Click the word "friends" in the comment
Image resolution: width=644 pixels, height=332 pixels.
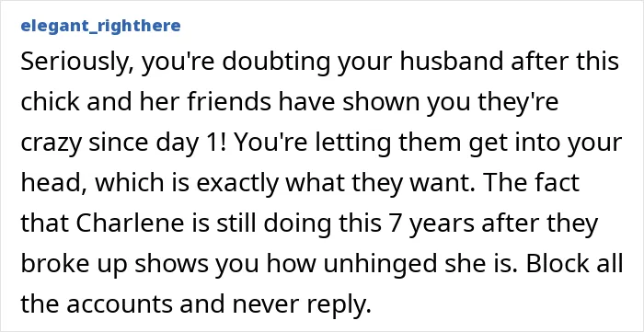click(229, 101)
